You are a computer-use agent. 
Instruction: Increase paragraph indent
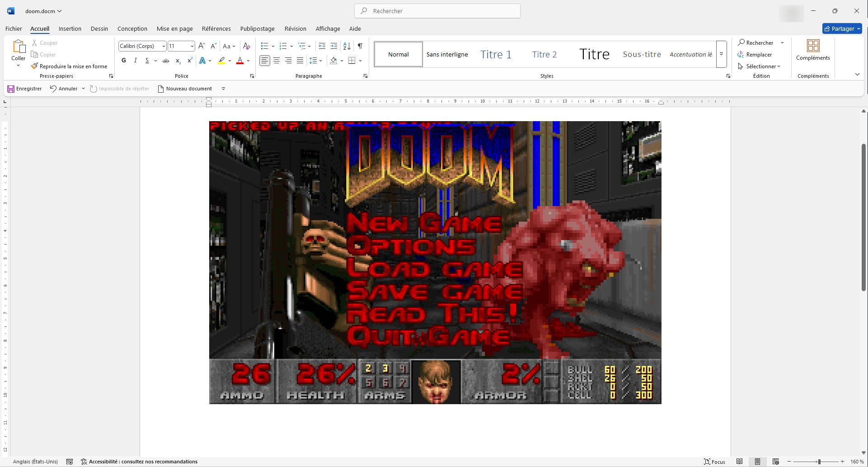point(334,46)
